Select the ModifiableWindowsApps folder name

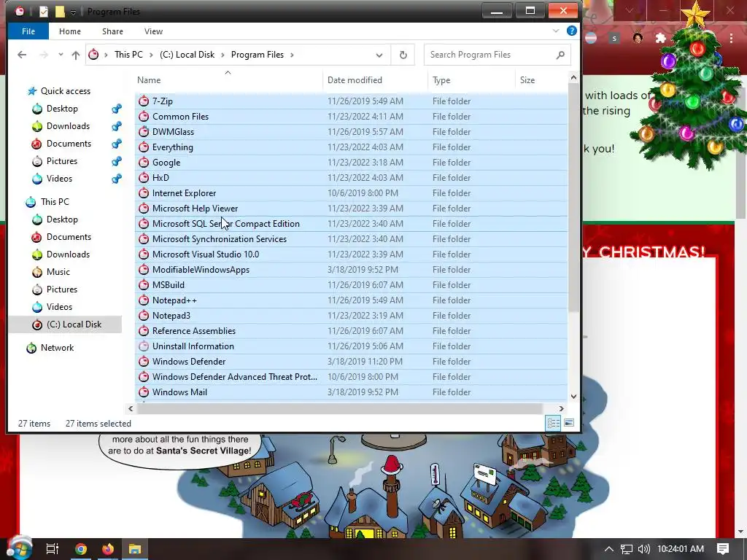coord(201,270)
